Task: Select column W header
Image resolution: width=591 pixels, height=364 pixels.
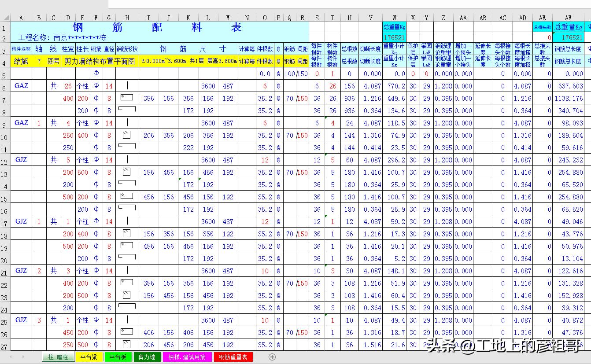Action: (x=394, y=18)
